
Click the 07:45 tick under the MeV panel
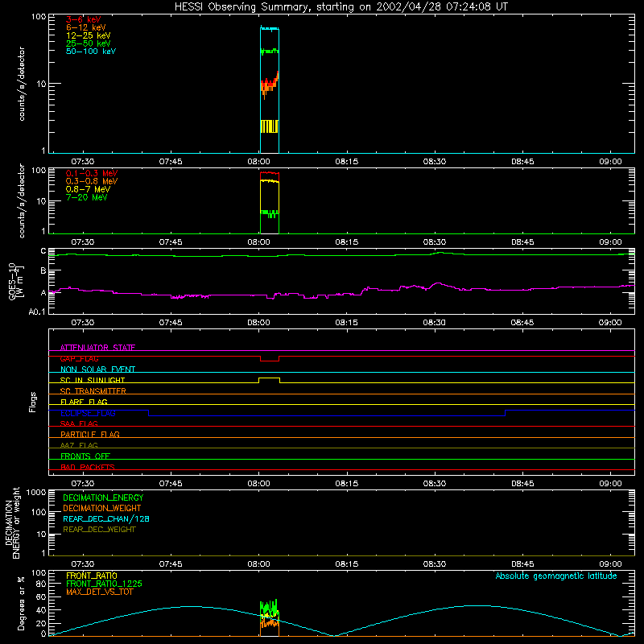(x=171, y=242)
